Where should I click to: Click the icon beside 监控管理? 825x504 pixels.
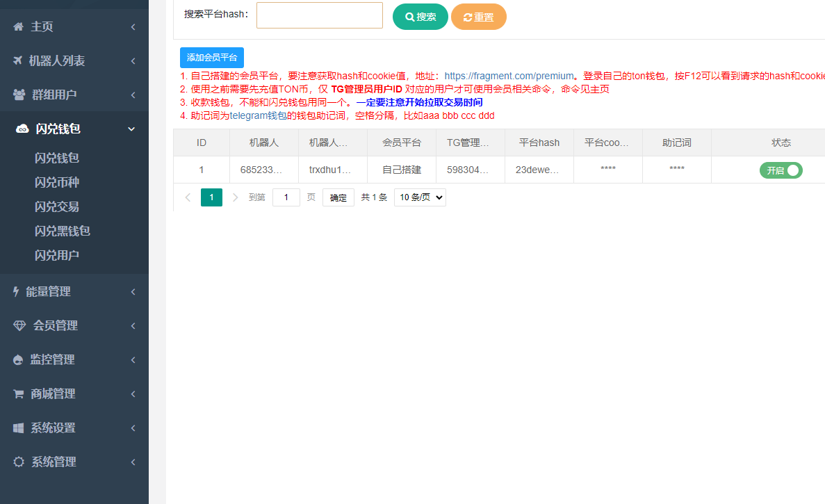18,360
